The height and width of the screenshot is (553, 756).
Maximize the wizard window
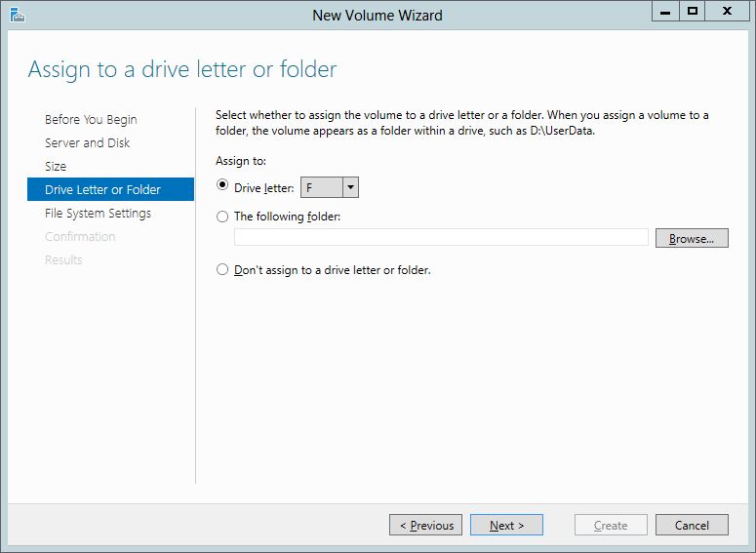[x=692, y=12]
